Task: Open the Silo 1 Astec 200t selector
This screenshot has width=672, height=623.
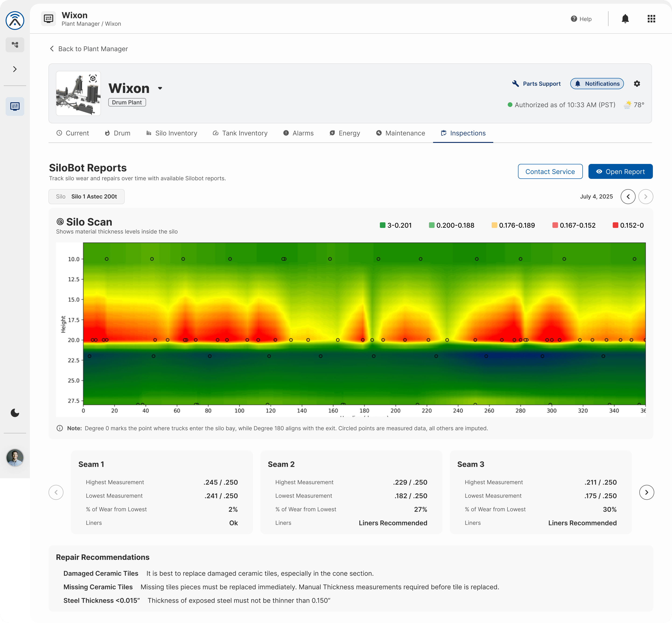Action: (87, 197)
